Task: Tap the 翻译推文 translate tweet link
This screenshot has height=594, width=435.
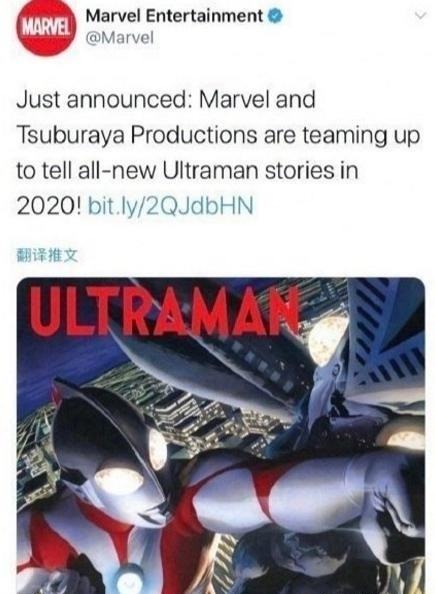Action: coord(47,256)
